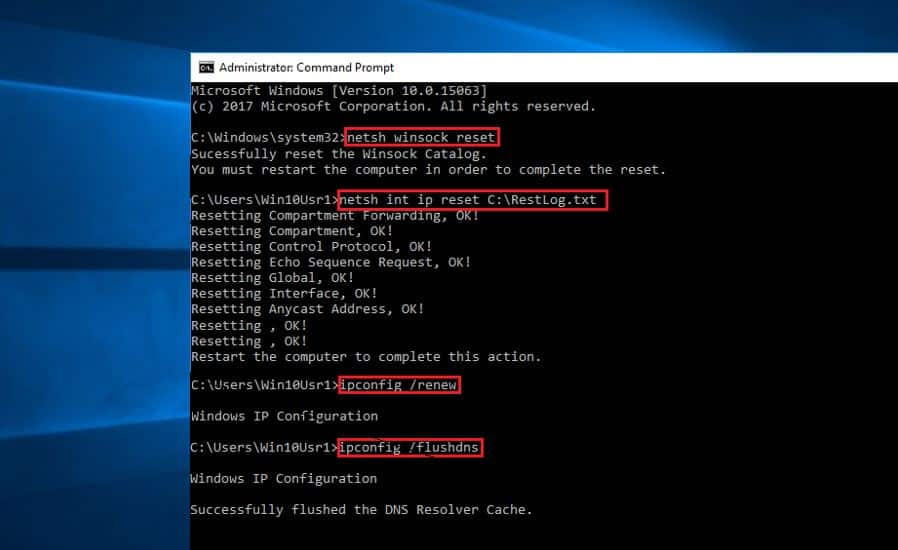The width and height of the screenshot is (898, 550).
Task: Click 'Resetting Compartment Forwarding, OK!' line
Action: pos(334,216)
